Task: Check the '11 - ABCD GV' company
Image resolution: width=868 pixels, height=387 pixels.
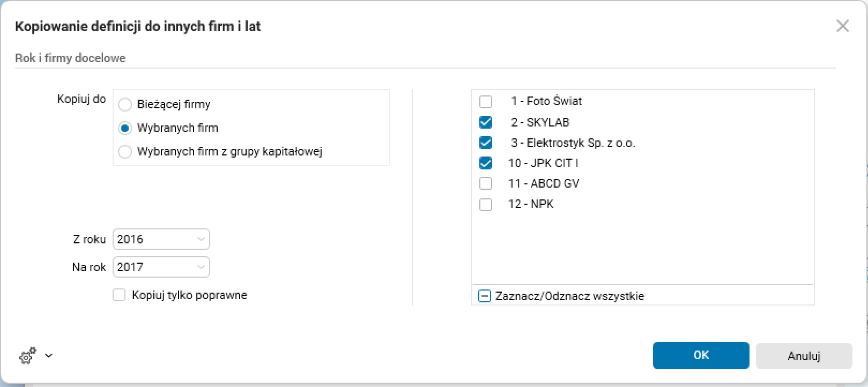Action: [486, 183]
